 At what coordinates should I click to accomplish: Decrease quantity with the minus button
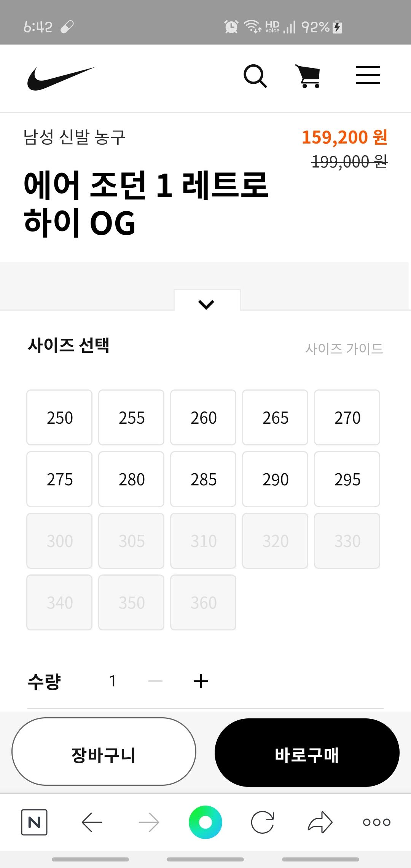(x=155, y=681)
